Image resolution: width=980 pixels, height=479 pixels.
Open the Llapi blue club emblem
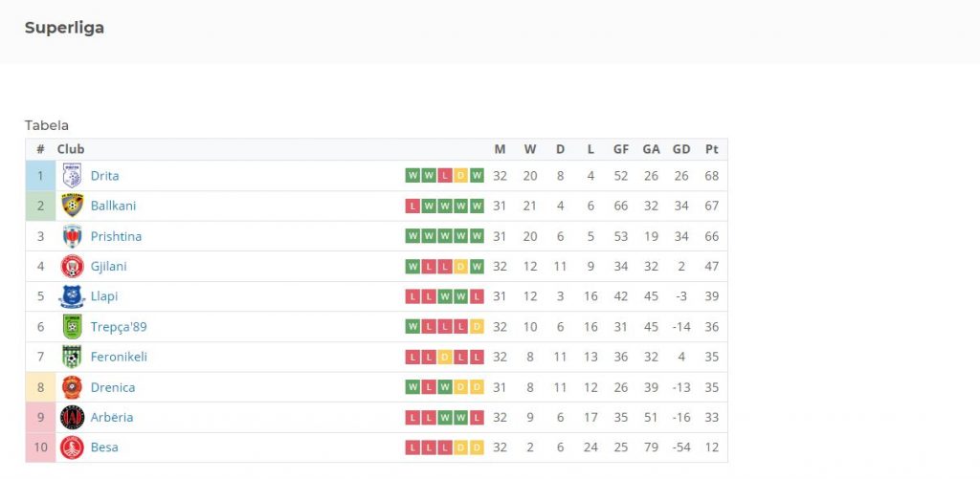point(72,296)
